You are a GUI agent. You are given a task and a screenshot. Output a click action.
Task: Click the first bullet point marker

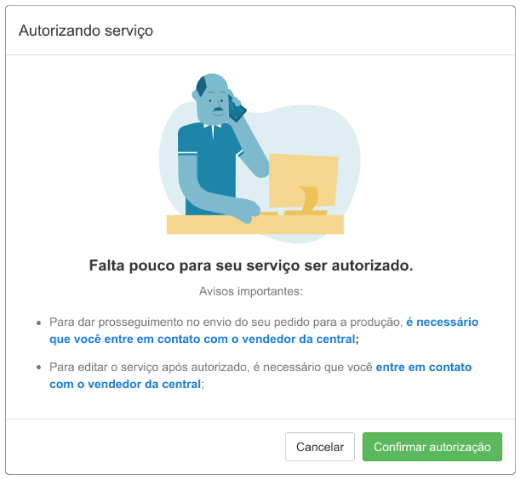pos(39,323)
